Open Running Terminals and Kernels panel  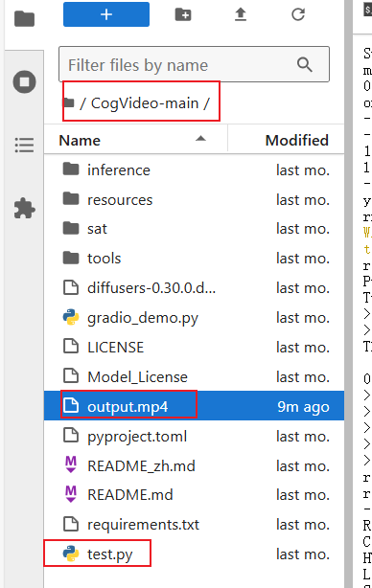(x=24, y=81)
